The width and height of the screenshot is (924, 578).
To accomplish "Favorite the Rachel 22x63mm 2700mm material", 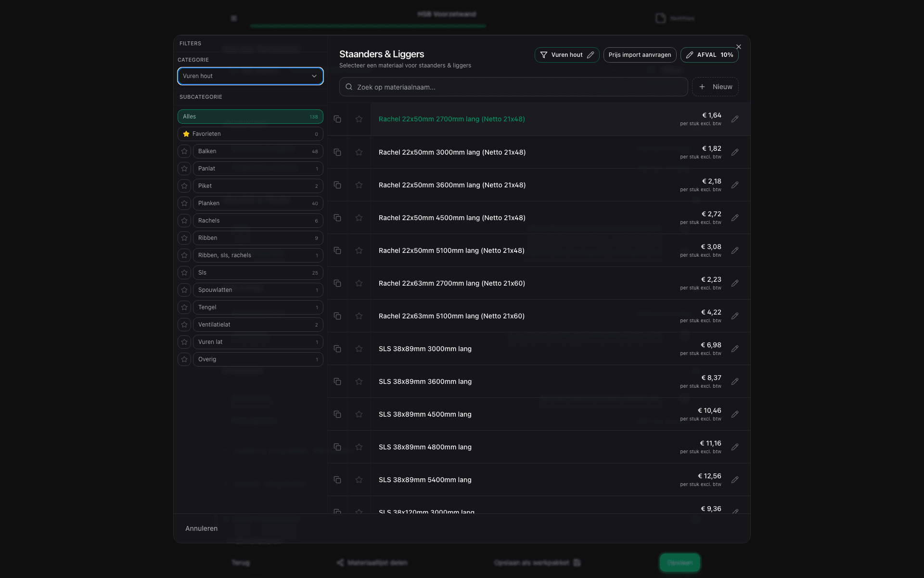I will click(x=359, y=283).
